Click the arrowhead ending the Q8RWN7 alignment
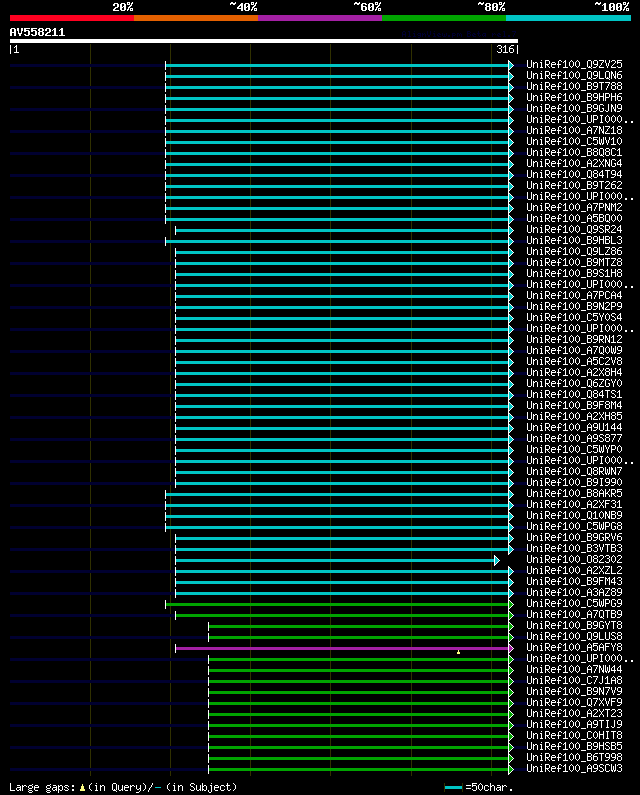640x795 pixels. [x=511, y=473]
